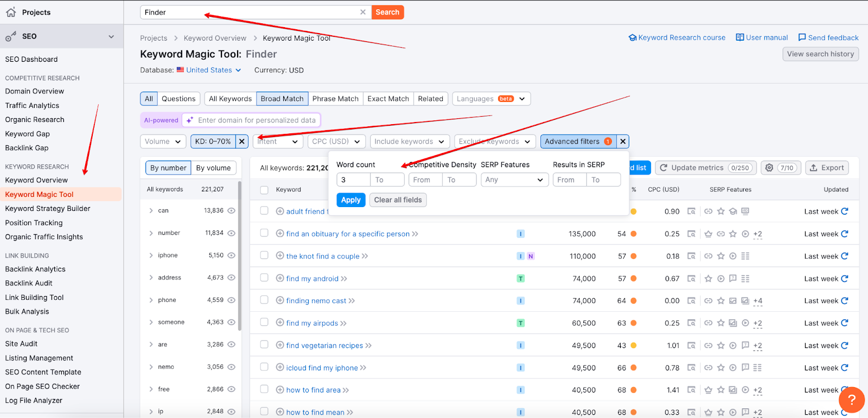
Task: View SERP for 'find an obituary' row
Action: 691,234
